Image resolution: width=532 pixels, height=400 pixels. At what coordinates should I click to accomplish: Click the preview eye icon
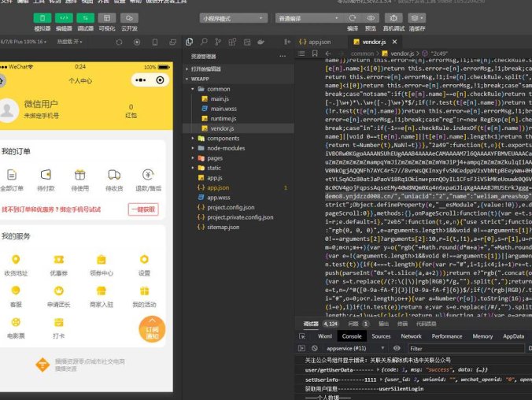[371, 18]
